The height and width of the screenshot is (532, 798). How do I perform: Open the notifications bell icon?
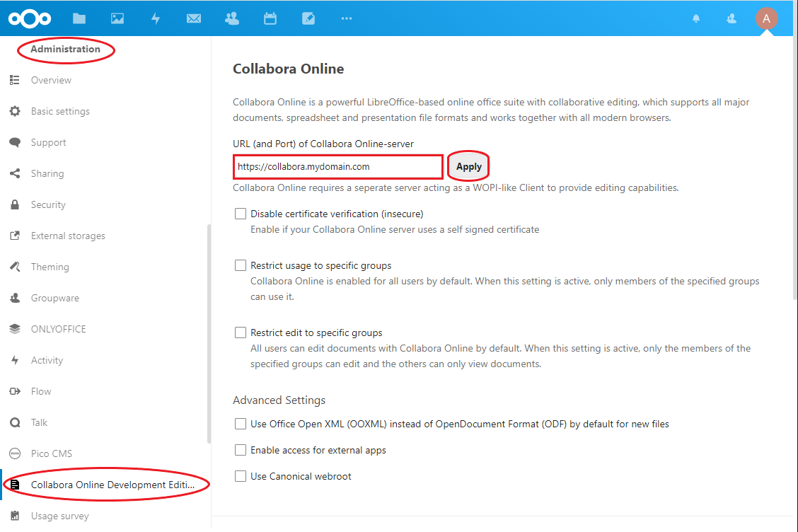(x=696, y=19)
